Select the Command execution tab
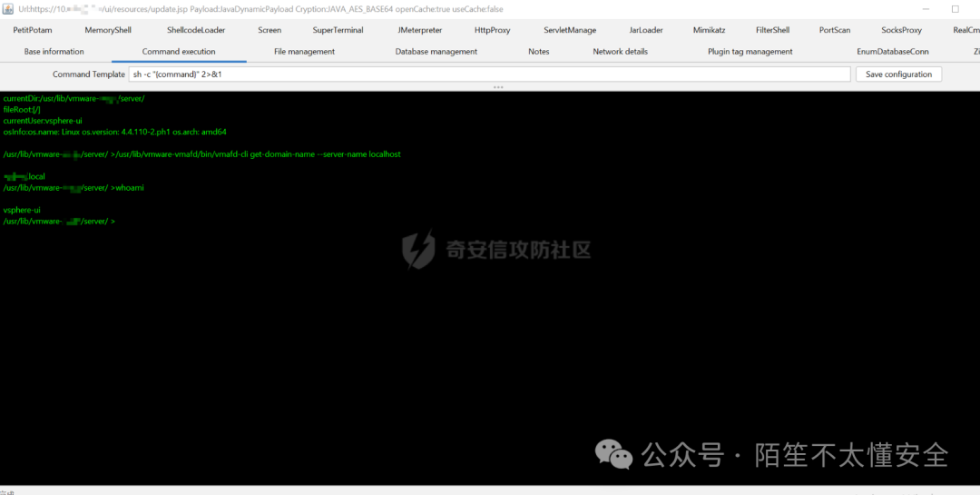Screen dimensions: 980x495 [179, 52]
